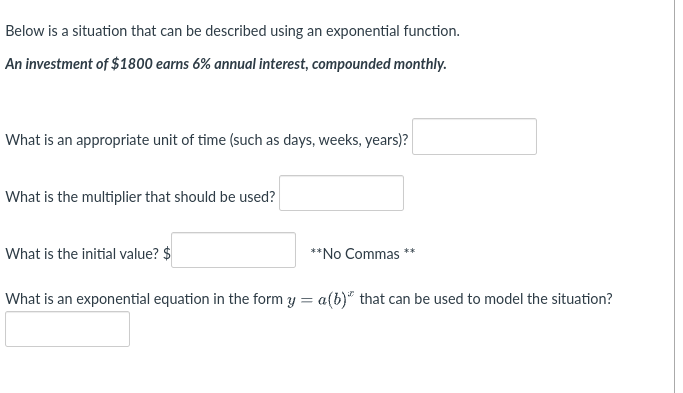Click the dollar sign before the initial value box
The height and width of the screenshot is (393, 683).
166,254
